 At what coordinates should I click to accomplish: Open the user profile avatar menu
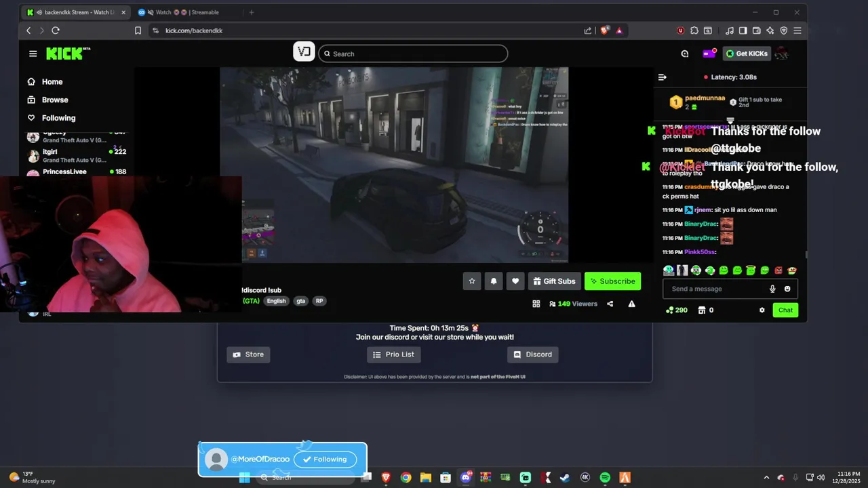pos(782,54)
